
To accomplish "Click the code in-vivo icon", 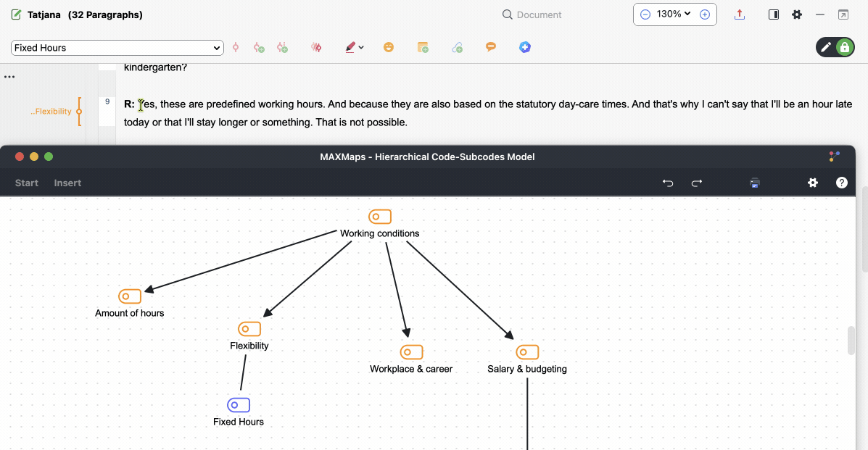I will tap(282, 48).
